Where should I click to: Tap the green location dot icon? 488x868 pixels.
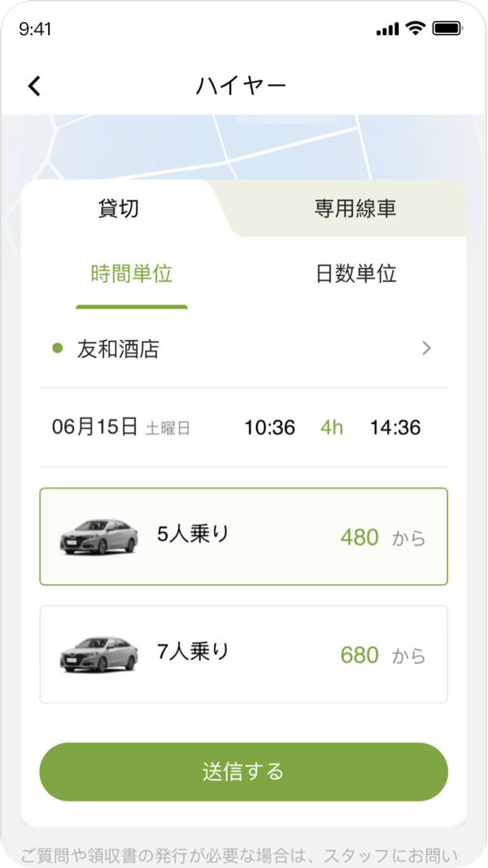click(57, 348)
